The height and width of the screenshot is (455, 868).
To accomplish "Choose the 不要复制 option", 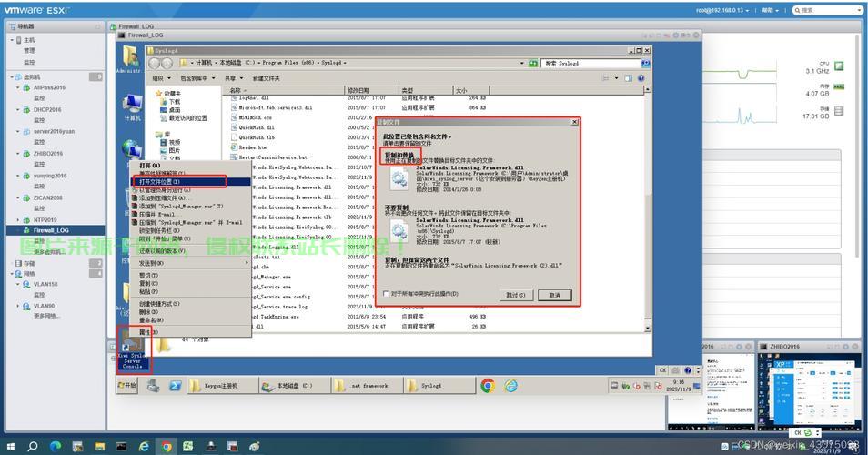I will 397,207.
